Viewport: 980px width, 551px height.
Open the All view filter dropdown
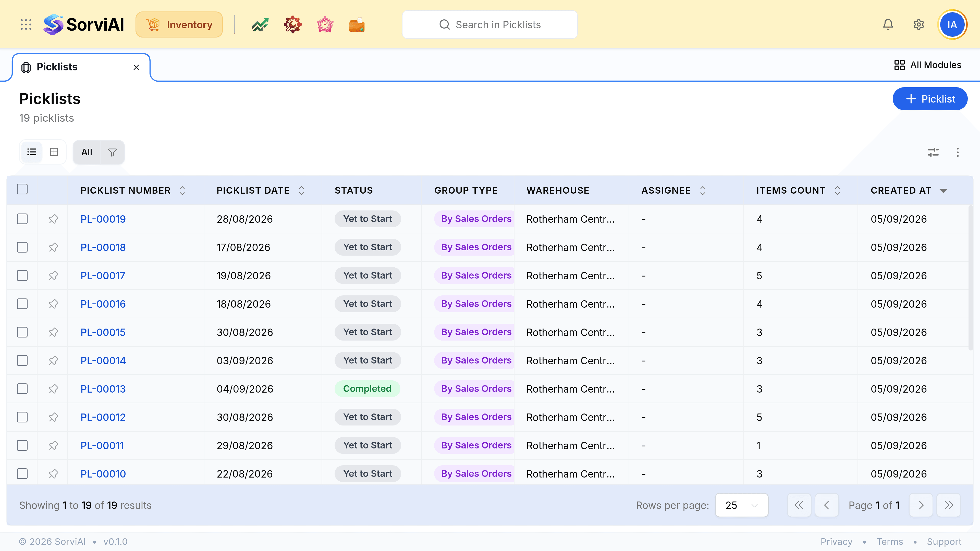87,153
